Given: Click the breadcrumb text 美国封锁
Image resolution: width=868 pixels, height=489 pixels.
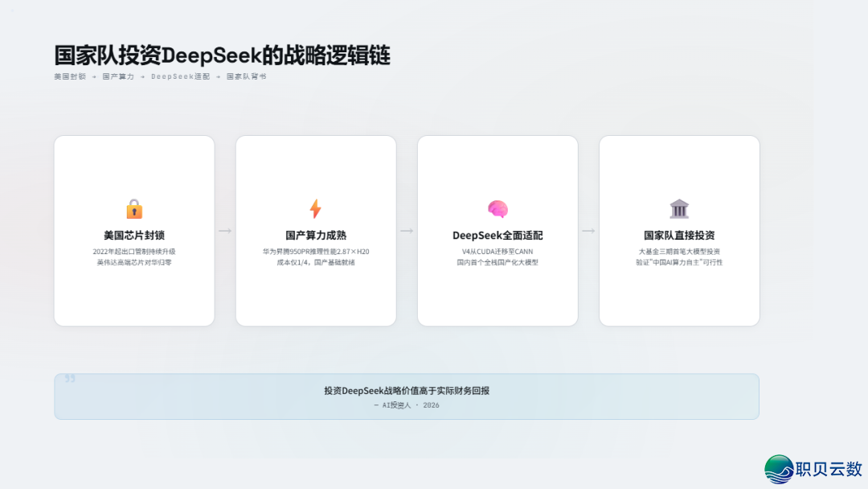Looking at the screenshot, I should [70, 76].
